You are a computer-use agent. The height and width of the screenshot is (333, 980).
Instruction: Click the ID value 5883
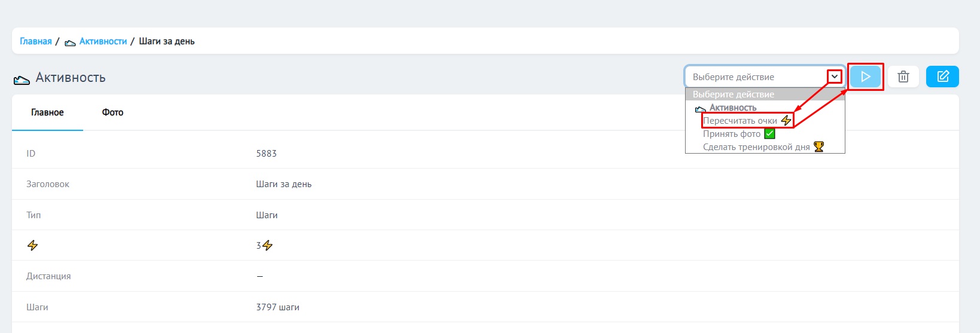click(266, 154)
